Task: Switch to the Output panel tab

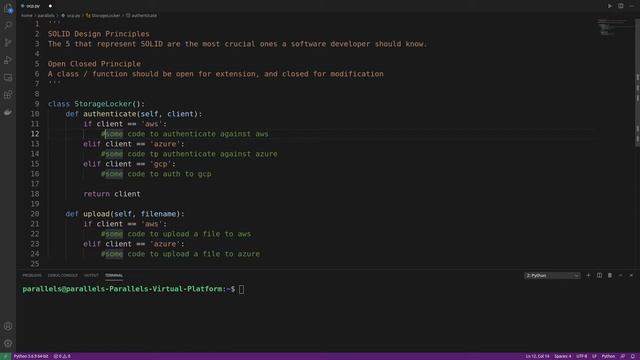Action: pos(91,276)
